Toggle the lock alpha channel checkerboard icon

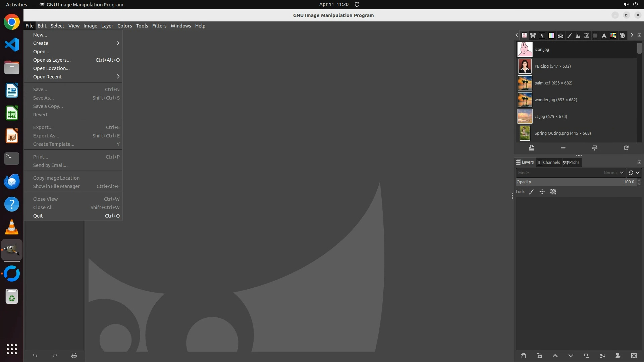click(553, 192)
